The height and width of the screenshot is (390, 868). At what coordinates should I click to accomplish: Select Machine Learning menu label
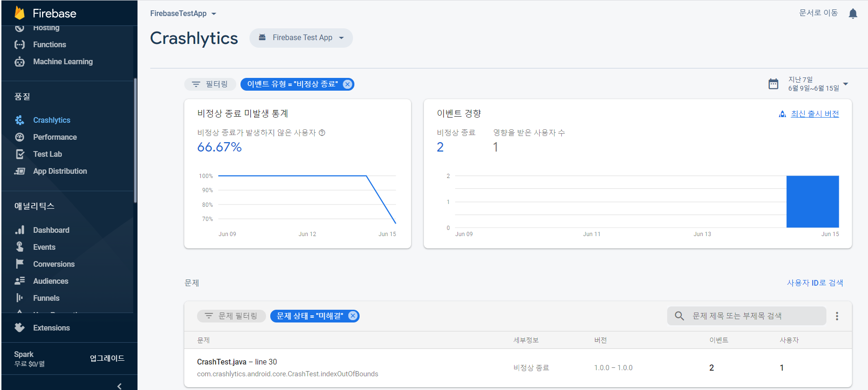(63, 61)
